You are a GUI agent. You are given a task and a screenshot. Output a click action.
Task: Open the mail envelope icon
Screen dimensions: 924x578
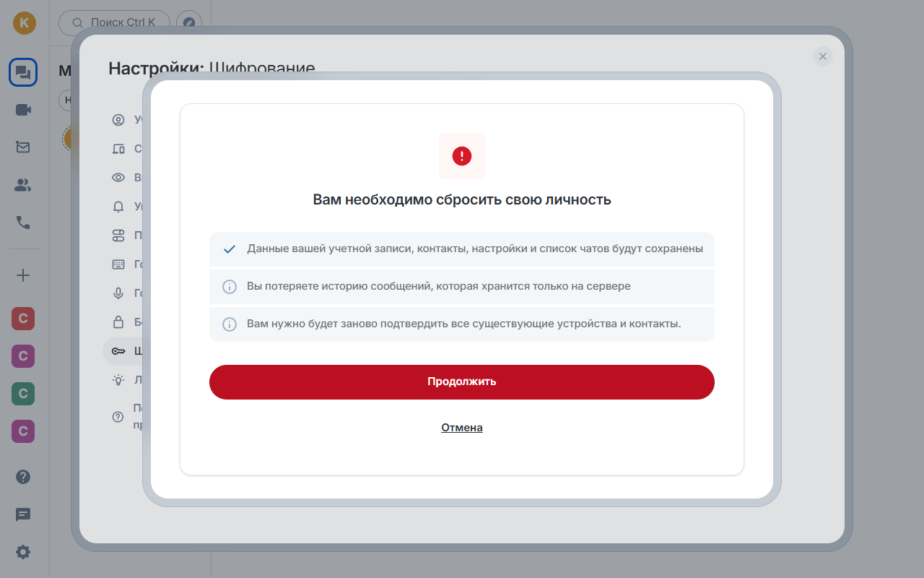23,147
